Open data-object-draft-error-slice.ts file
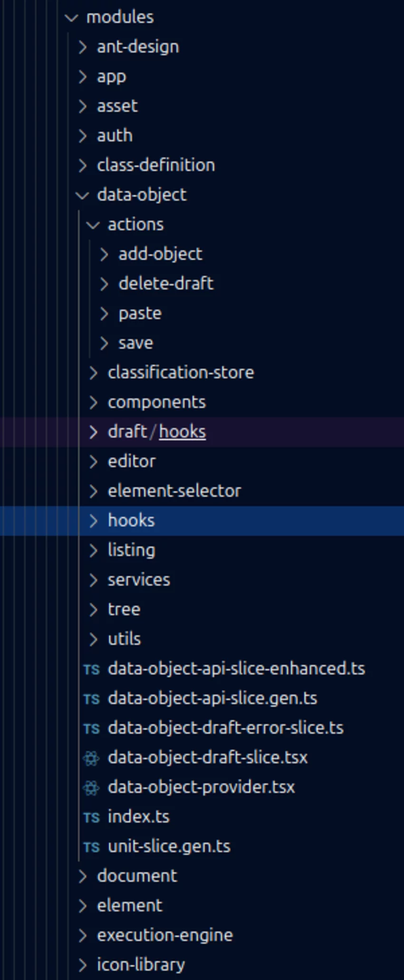 226,728
